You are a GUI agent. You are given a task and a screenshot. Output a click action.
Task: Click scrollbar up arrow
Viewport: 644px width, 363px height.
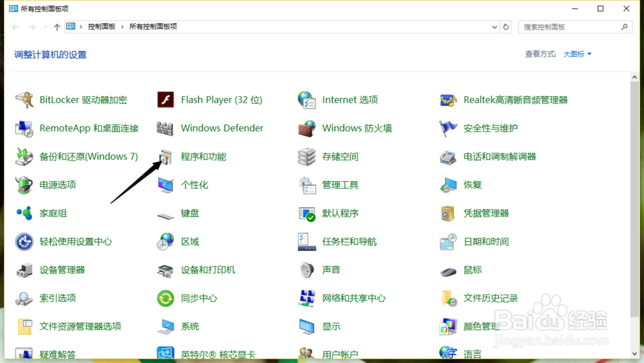634,77
